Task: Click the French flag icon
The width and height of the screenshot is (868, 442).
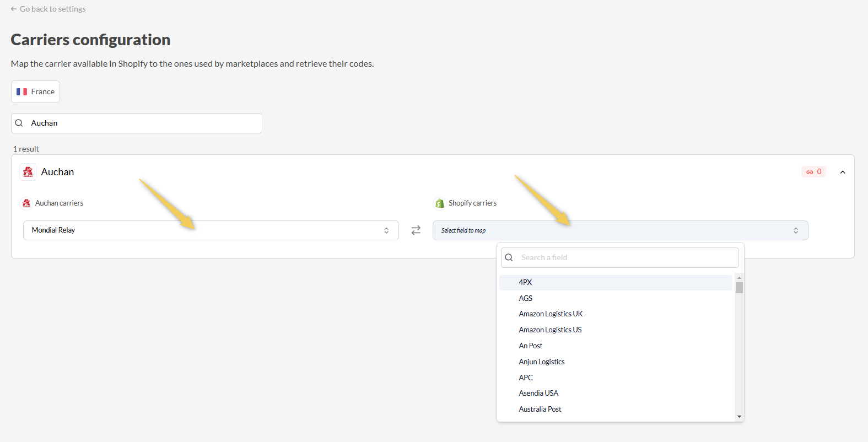Action: tap(22, 92)
